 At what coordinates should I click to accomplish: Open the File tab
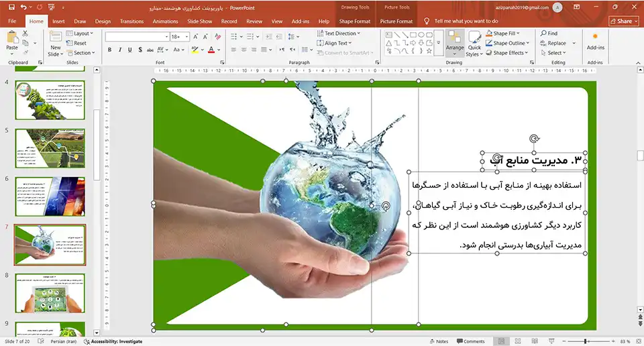point(12,21)
